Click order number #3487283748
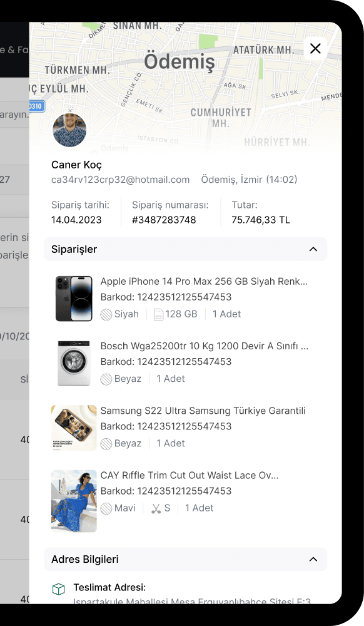364x626 pixels. [x=164, y=220]
